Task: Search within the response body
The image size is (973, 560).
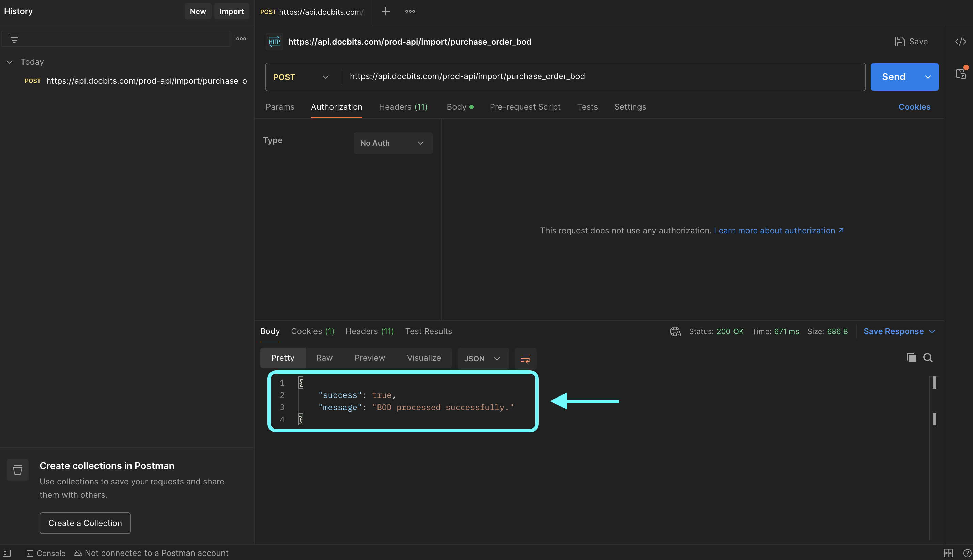Action: point(928,358)
